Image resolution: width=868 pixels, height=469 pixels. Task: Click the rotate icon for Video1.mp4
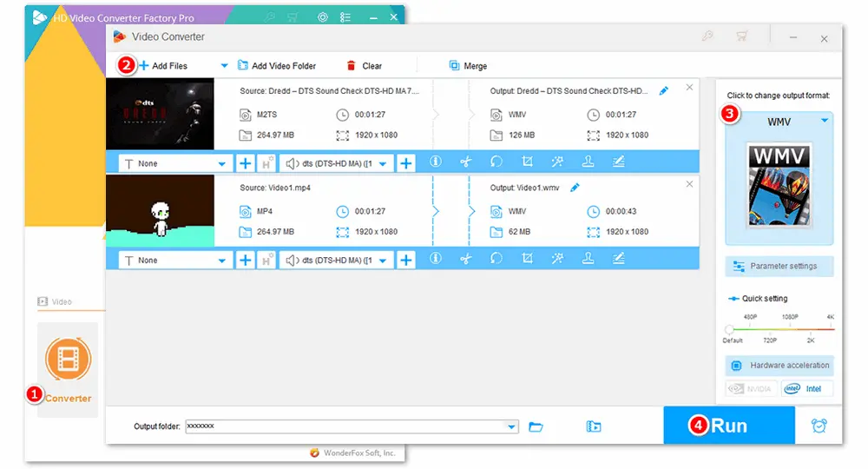coord(496,259)
